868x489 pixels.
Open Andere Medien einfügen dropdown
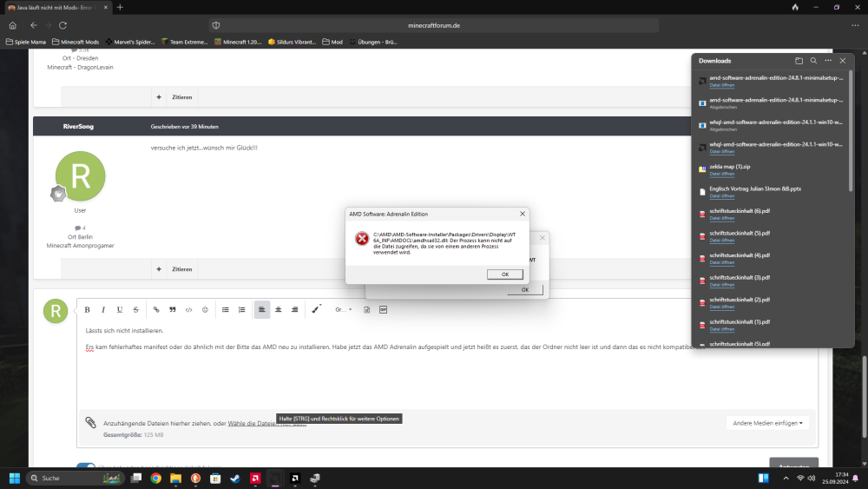(x=767, y=423)
